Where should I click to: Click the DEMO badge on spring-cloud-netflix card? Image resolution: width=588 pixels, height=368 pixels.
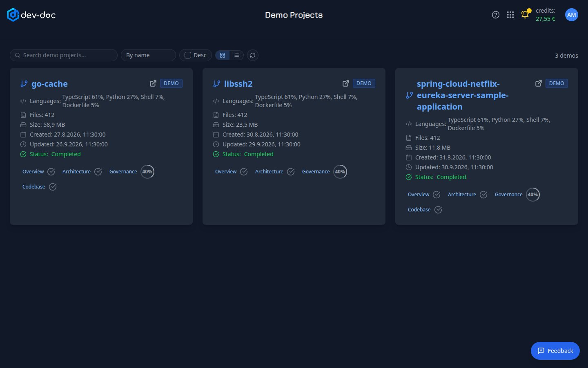[557, 83]
